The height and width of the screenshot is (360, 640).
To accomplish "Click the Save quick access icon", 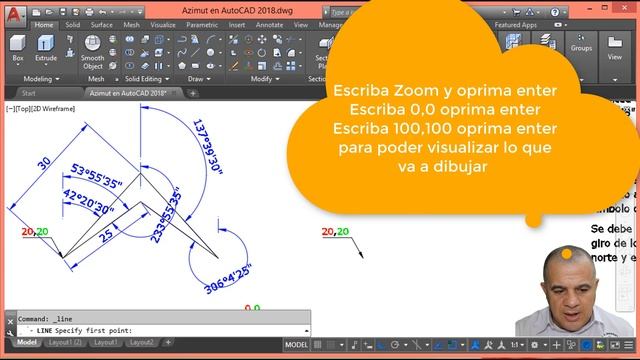I will pos(62,12).
